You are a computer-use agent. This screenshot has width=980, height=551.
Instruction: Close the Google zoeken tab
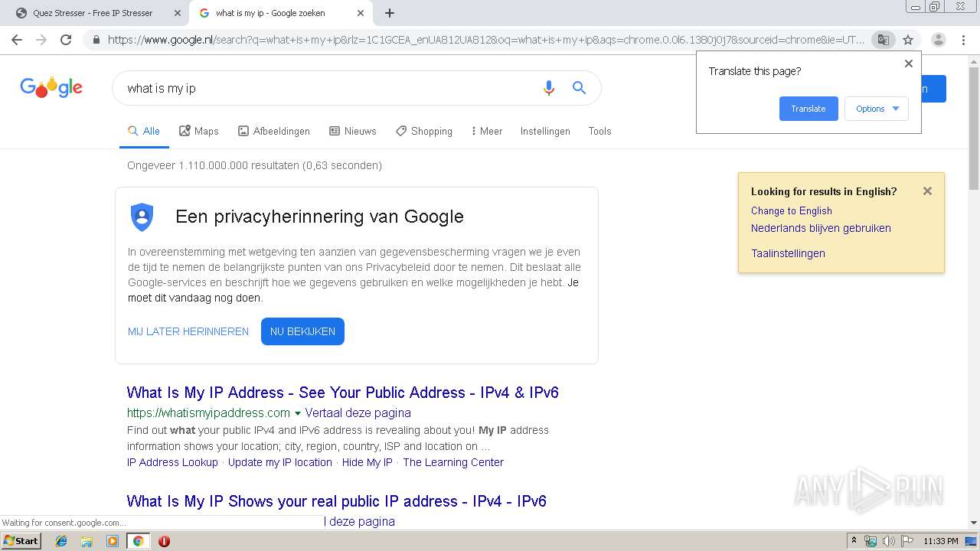pos(361,13)
